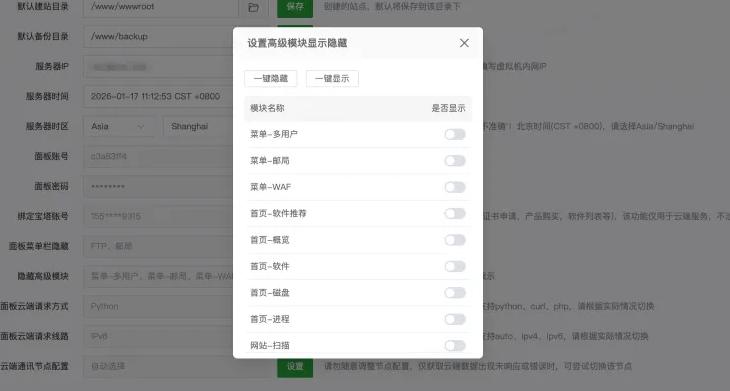Click the 菜单-WAF row label
The image size is (730, 391).
pos(270,187)
